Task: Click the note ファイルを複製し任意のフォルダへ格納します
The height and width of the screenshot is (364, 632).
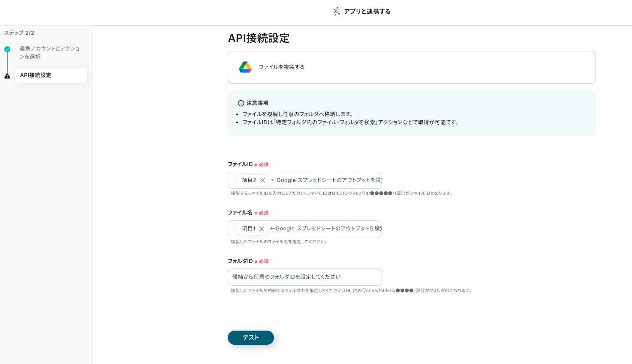Action: point(298,114)
